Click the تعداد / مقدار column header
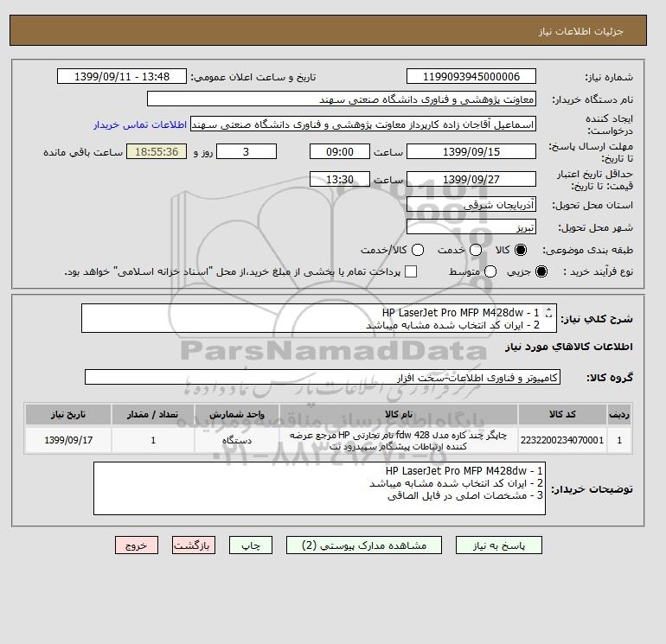Viewport: 666px width, 644px height. click(x=153, y=414)
